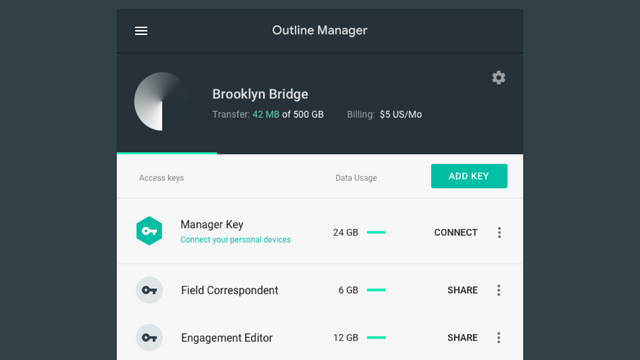Screen dimensions: 640x360
Task: Click the Field Correspondent name
Action: (229, 290)
